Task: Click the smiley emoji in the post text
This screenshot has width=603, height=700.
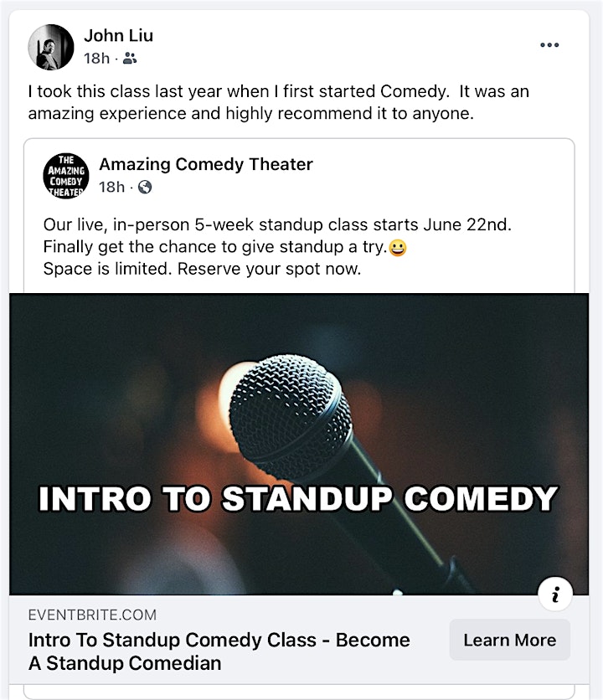Action: [398, 247]
